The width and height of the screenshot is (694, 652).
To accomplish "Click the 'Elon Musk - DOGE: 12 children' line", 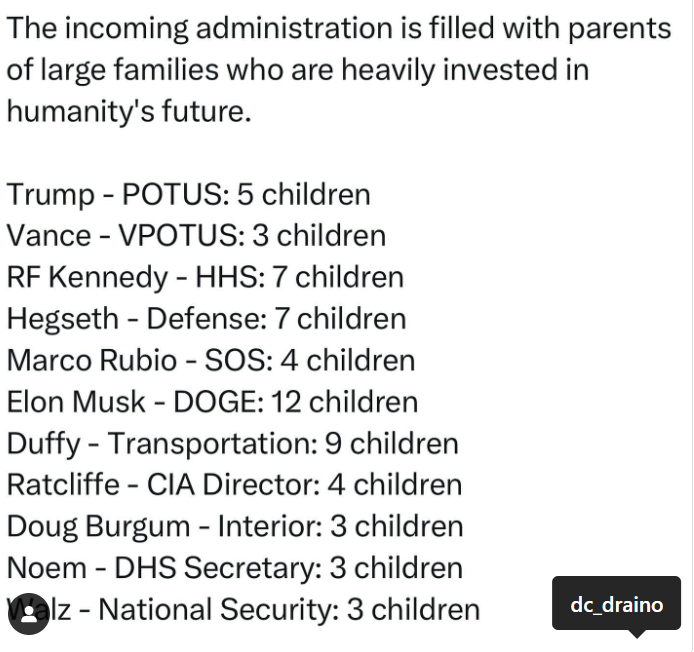I will (212, 401).
